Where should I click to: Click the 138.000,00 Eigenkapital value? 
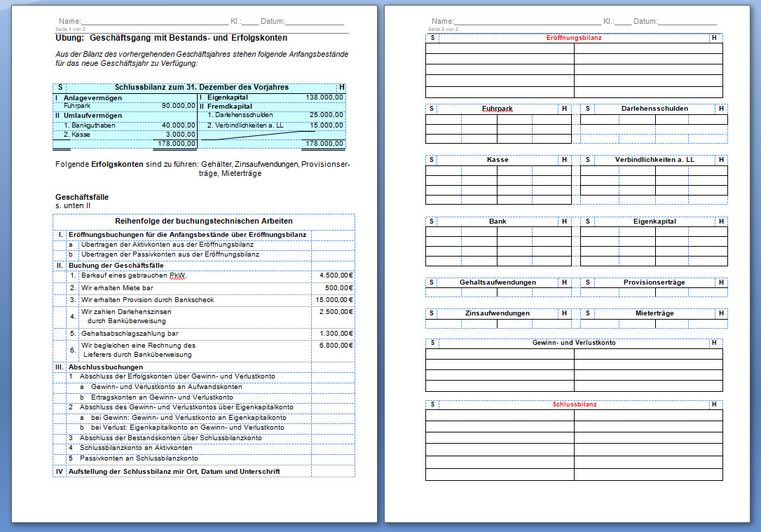tap(324, 97)
